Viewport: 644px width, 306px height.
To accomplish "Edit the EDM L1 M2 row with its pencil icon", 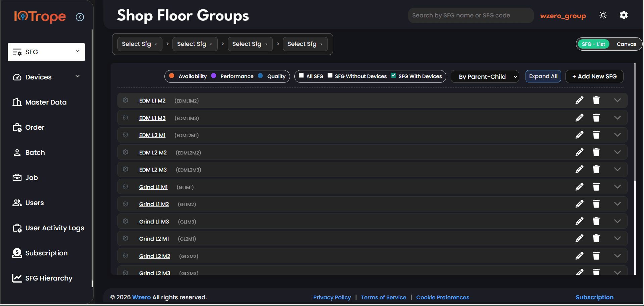I will tap(579, 100).
